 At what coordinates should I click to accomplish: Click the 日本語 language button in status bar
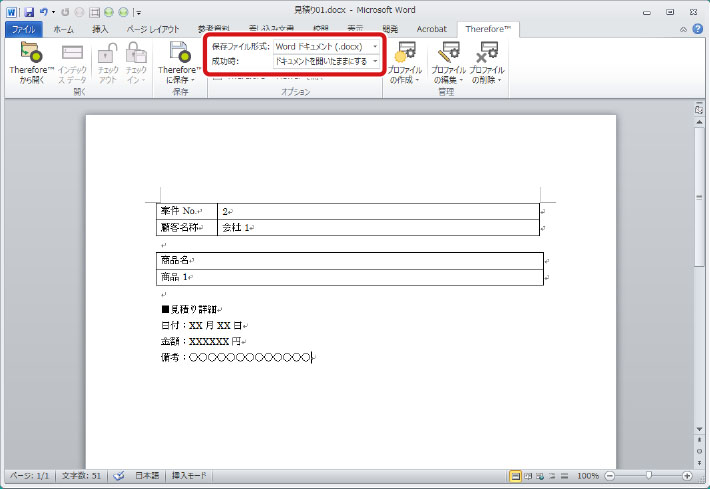(x=147, y=476)
